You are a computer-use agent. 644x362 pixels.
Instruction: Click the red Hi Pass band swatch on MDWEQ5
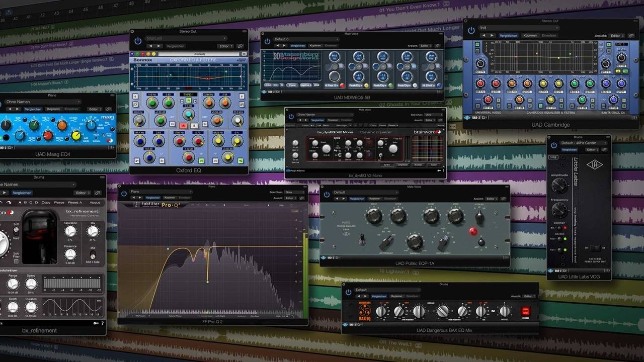click(x=343, y=84)
